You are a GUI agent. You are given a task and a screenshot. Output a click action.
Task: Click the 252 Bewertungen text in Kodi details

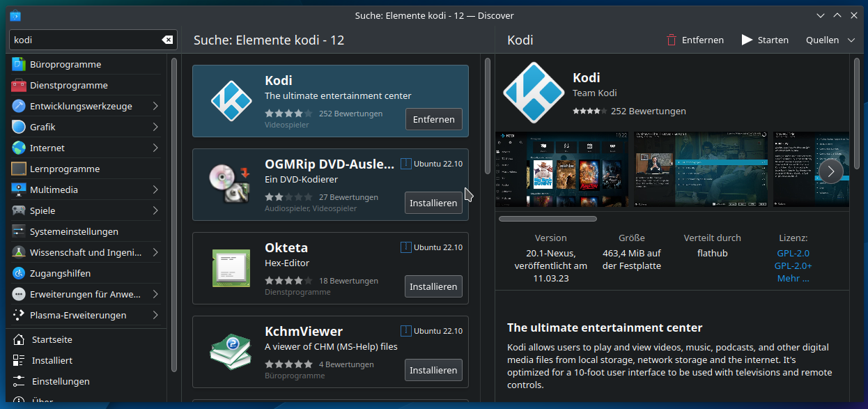point(648,111)
